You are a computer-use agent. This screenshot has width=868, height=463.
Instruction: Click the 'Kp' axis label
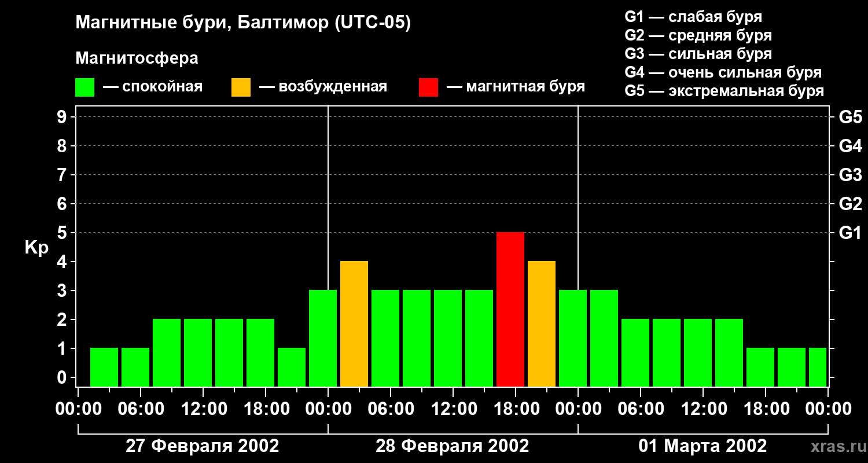[x=36, y=248]
